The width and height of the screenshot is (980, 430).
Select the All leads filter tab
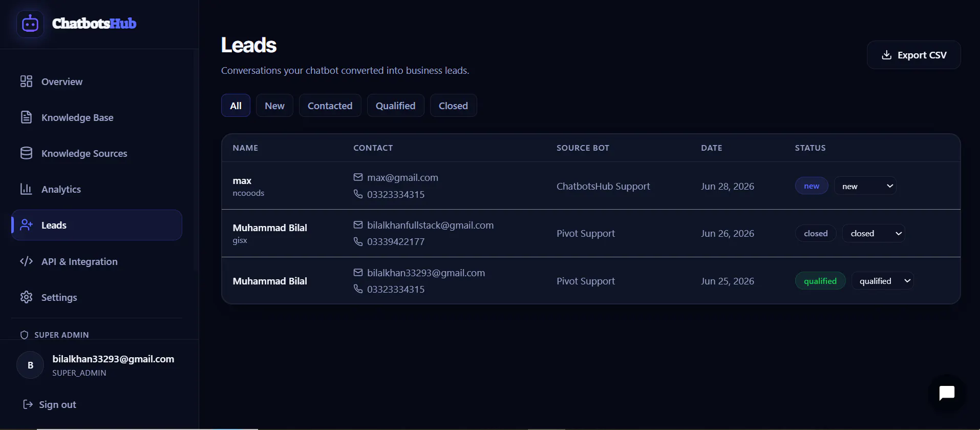coord(236,106)
